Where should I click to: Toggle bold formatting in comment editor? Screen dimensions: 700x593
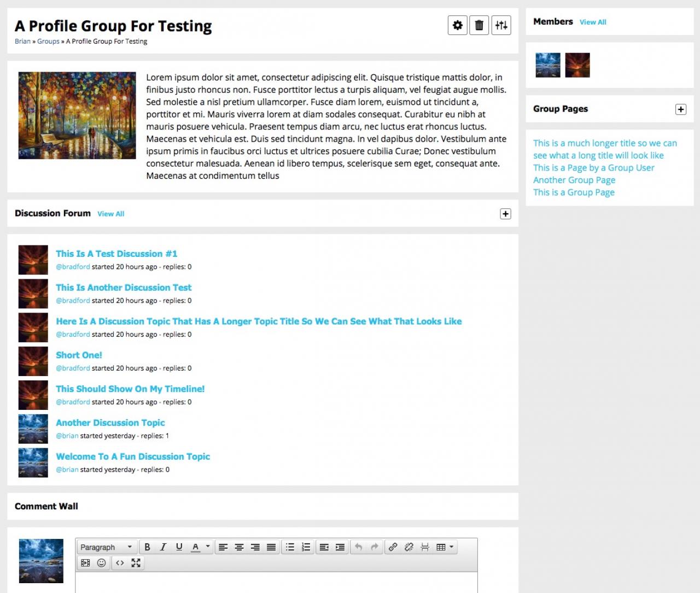pos(147,547)
